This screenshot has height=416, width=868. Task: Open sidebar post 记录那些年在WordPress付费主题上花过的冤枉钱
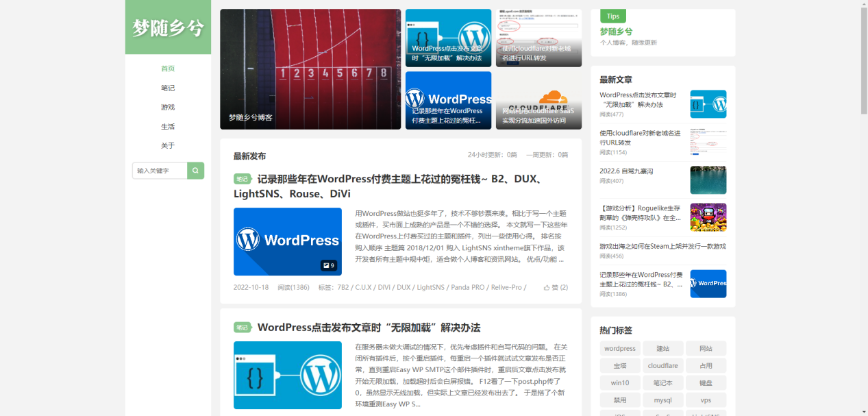pos(641,279)
